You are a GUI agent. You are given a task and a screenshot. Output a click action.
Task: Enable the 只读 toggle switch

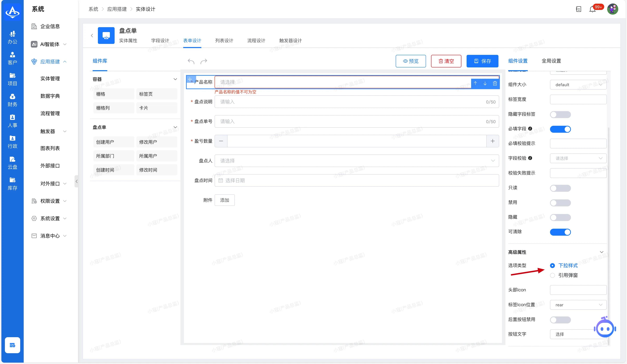coord(560,188)
